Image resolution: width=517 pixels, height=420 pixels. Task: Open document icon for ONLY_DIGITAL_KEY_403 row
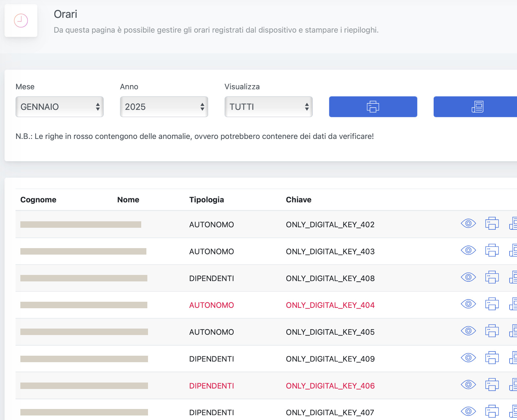click(x=513, y=250)
